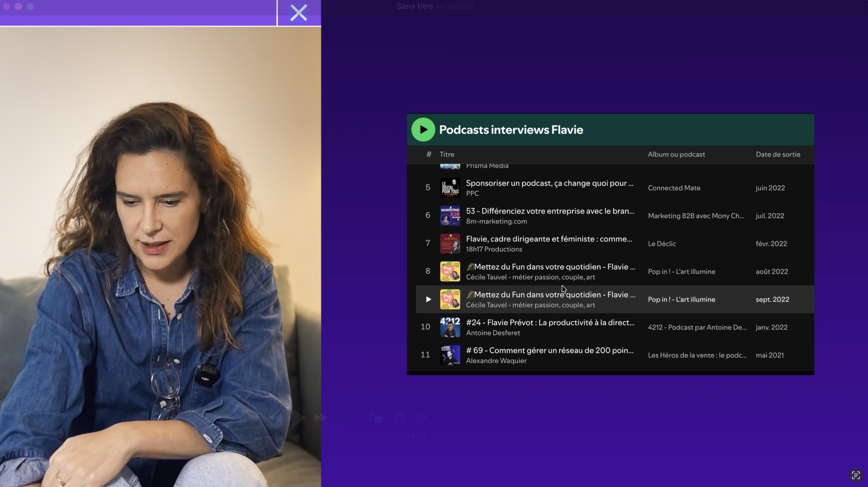Viewport: 868px width, 487px height.
Task: Click the "janv. 2022" release date
Action: [772, 327]
